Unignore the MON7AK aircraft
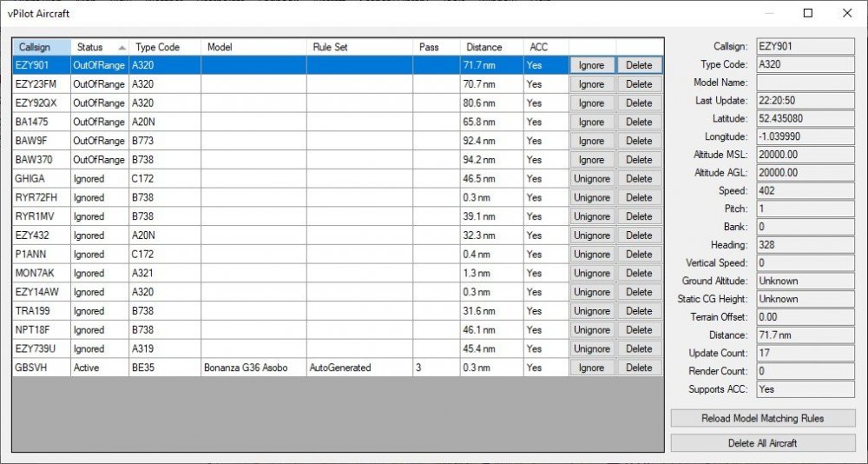 [x=591, y=274]
